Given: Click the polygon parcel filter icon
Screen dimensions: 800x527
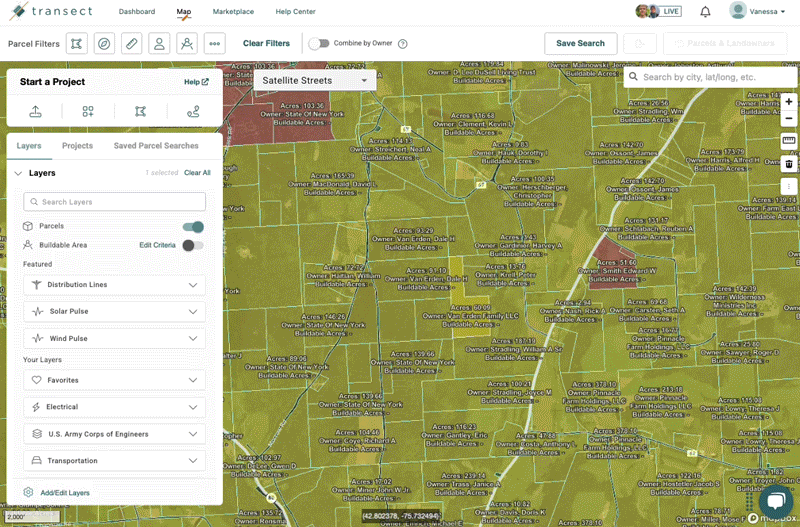Looking at the screenshot, I should pyautogui.click(x=77, y=43).
